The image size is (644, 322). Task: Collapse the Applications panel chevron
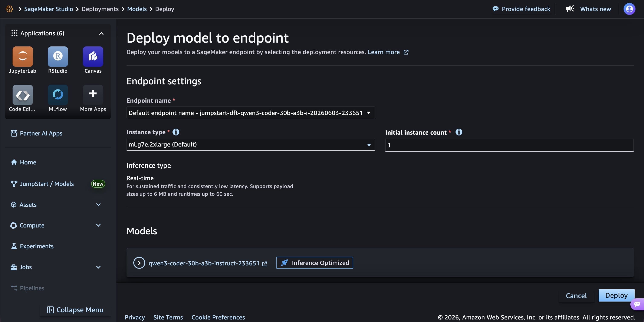click(101, 33)
